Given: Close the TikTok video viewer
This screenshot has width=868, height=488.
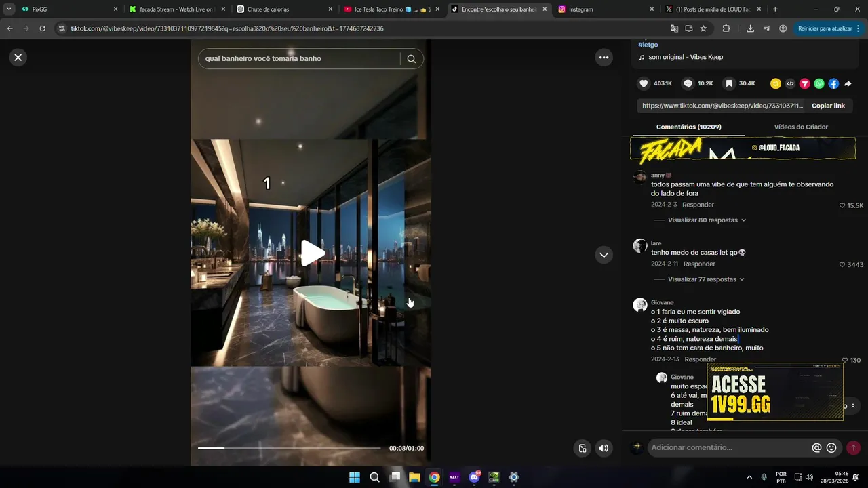Looking at the screenshot, I should coord(18,58).
